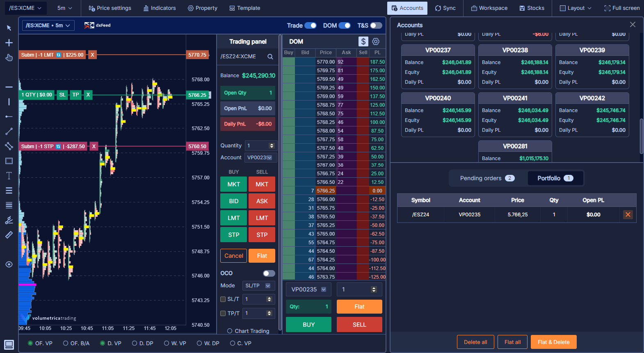
Task: Open the Indicators menu
Action: [160, 8]
